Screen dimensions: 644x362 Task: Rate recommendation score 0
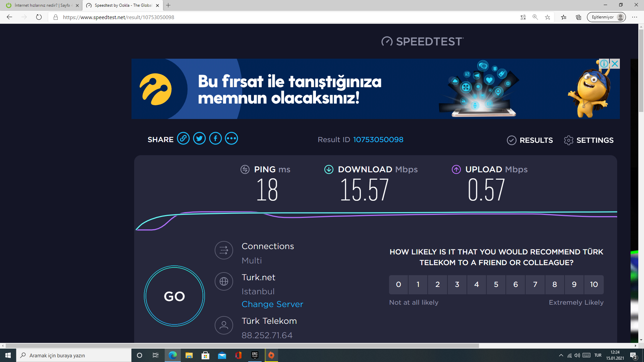coord(398,285)
